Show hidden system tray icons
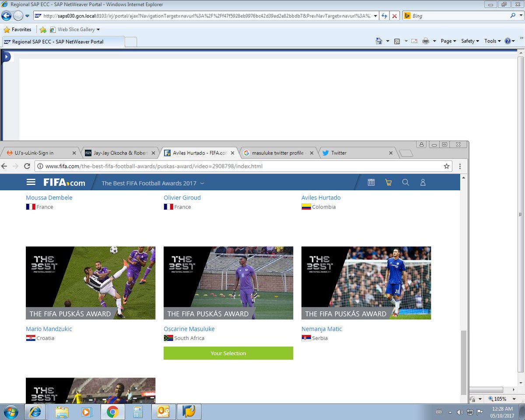Screen dimensions: 525x420 [450, 412]
